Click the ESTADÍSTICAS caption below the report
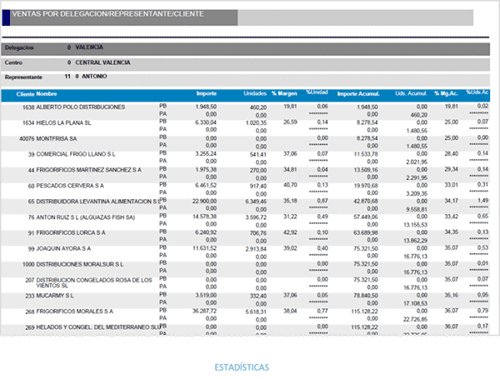The width and height of the screenshot is (500, 379). 242,367
